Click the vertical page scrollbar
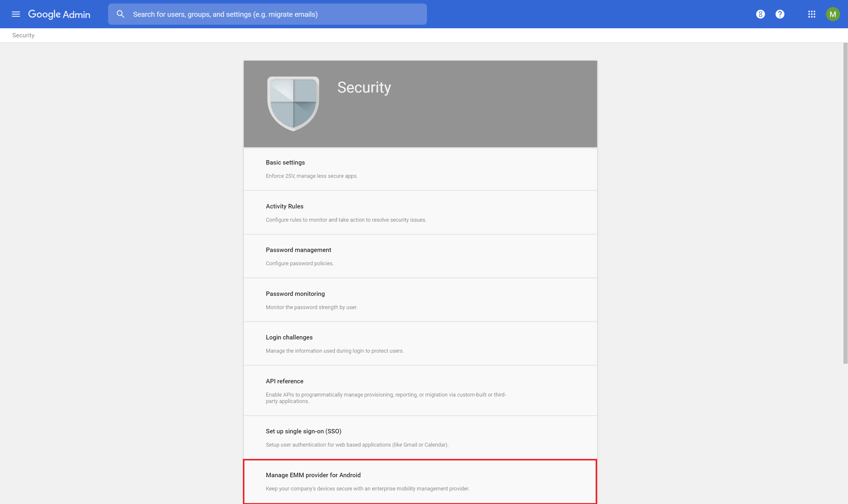This screenshot has width=848, height=504. coord(845,203)
